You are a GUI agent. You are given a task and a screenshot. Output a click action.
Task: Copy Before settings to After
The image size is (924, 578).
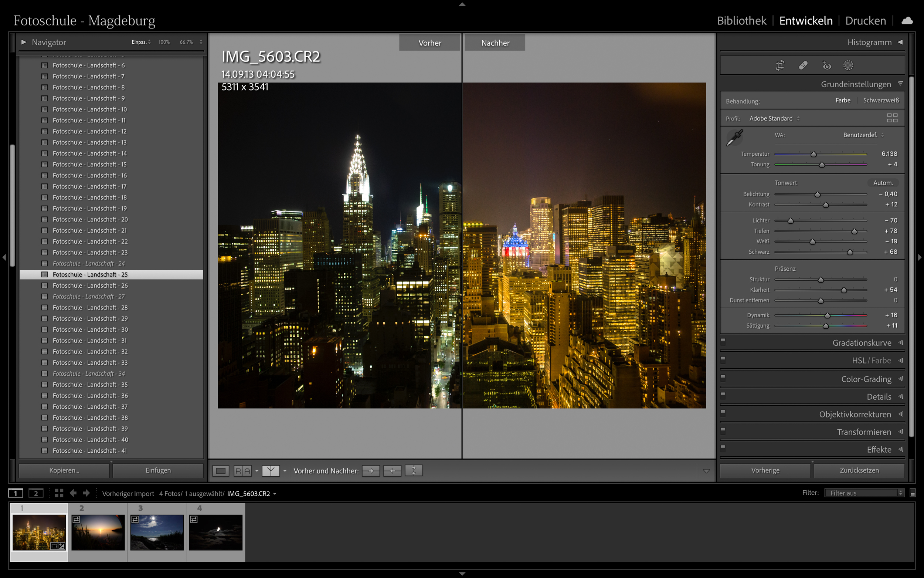pyautogui.click(x=370, y=471)
